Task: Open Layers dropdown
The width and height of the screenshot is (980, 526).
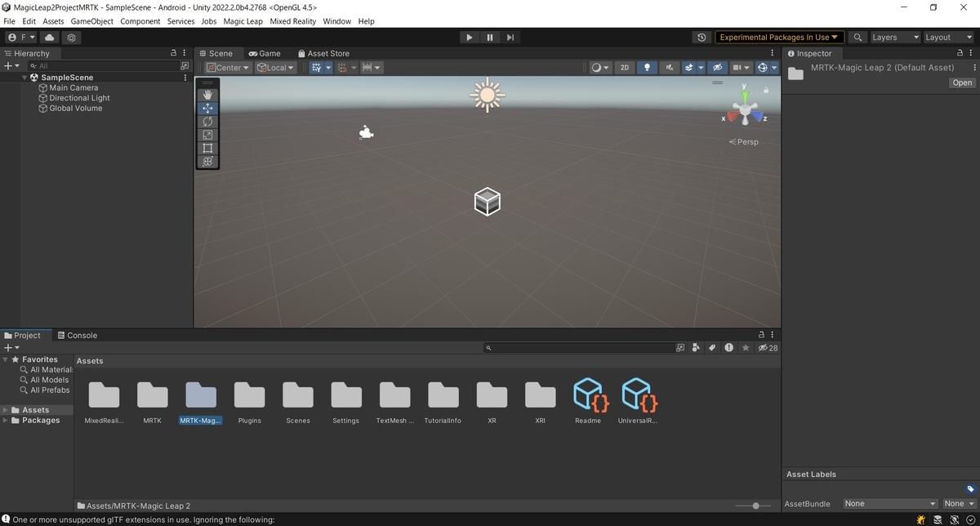Action: pyautogui.click(x=894, y=38)
